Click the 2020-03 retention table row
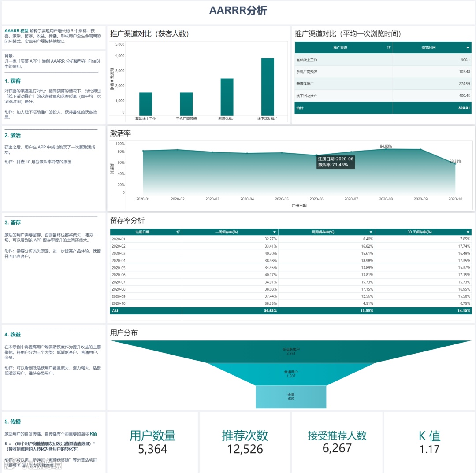 click(291, 253)
